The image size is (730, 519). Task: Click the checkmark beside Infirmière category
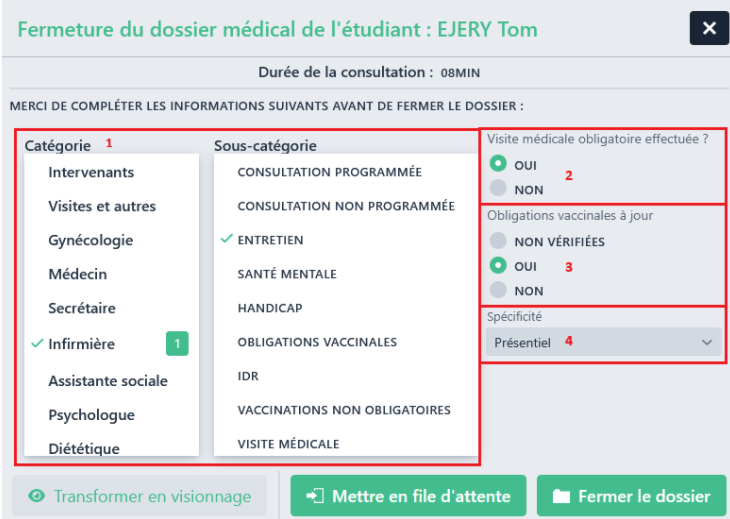click(38, 344)
